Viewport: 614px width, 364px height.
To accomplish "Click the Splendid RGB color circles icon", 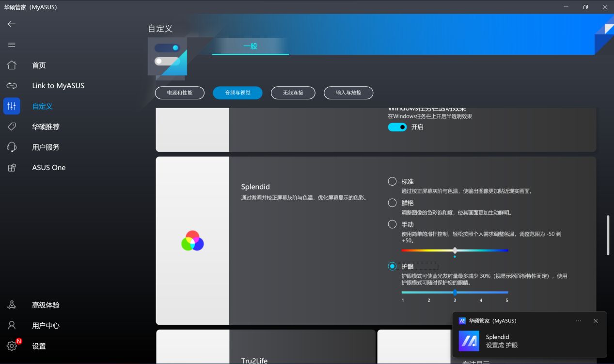I will point(192,241).
